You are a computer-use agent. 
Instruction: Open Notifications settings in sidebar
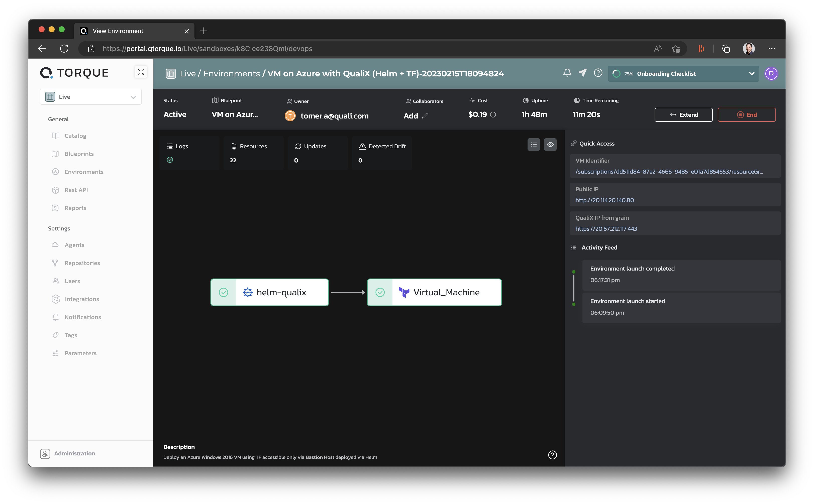[x=83, y=317]
